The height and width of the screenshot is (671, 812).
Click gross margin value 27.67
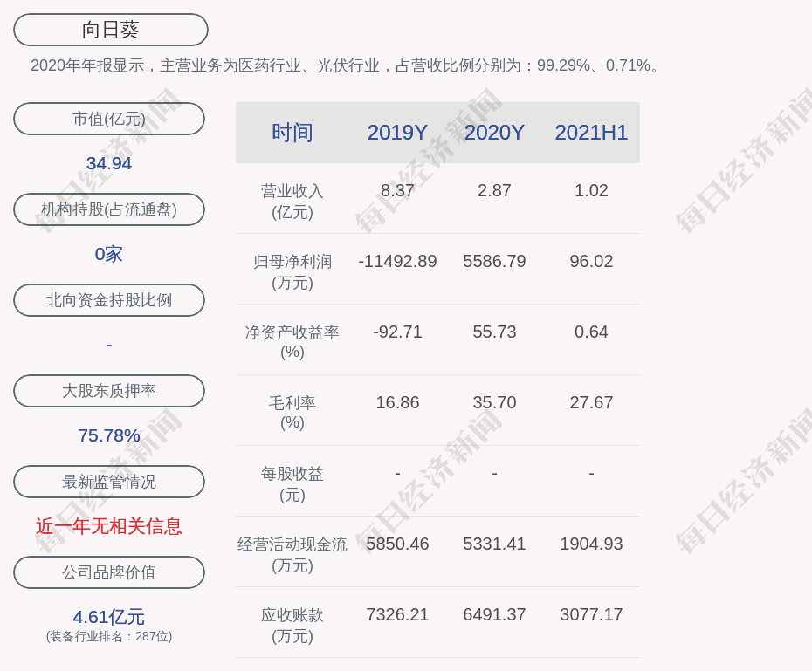pos(591,402)
